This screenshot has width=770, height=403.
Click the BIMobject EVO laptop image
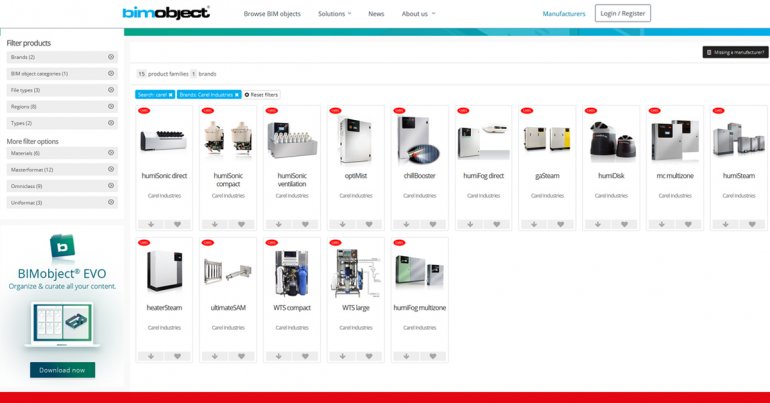(x=62, y=324)
